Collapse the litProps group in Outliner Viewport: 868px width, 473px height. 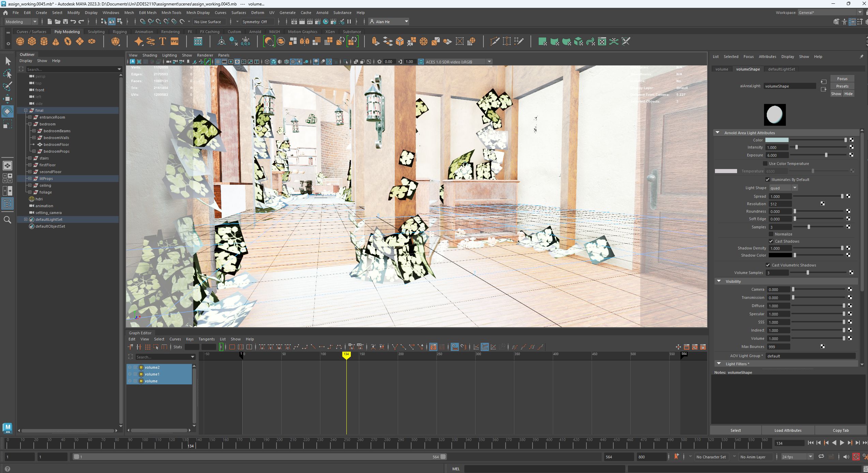click(x=29, y=178)
